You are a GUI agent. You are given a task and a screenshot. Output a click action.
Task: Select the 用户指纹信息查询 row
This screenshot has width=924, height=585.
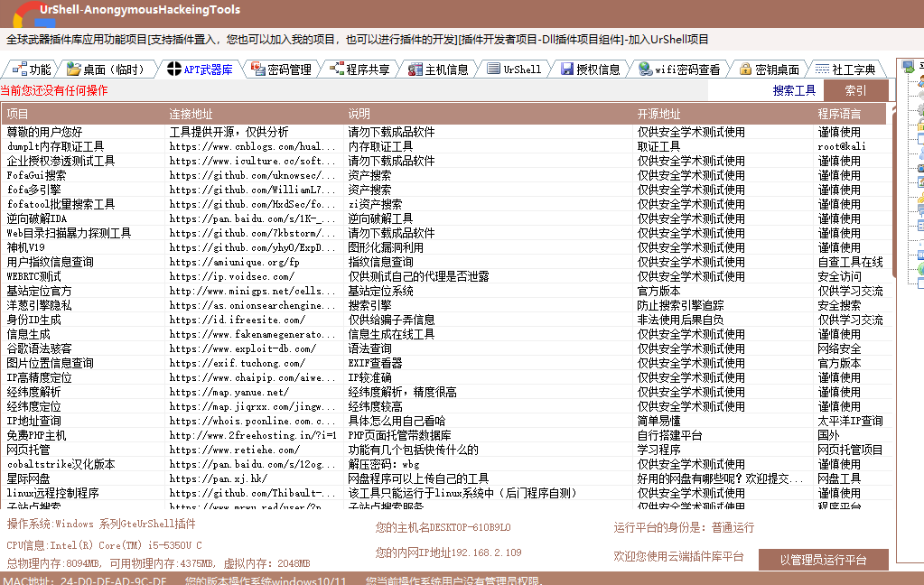click(x=446, y=262)
